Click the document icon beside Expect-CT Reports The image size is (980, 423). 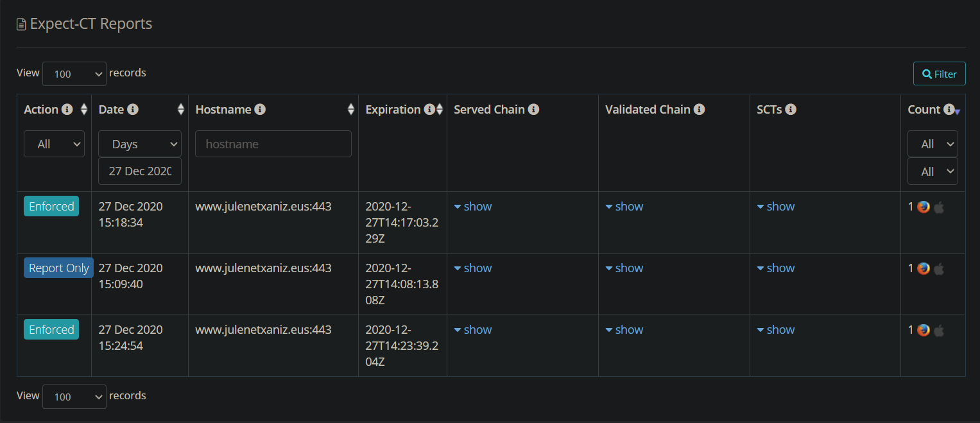point(20,23)
